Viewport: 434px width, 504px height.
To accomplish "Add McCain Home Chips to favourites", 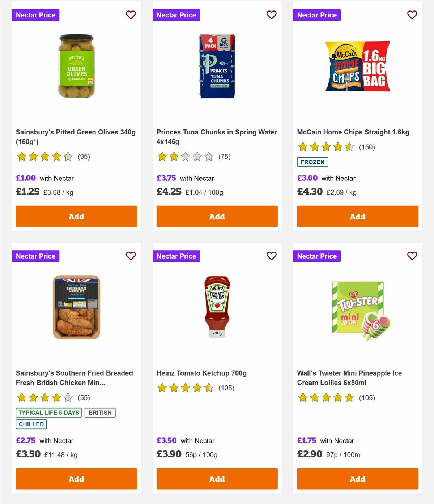I will click(x=412, y=15).
